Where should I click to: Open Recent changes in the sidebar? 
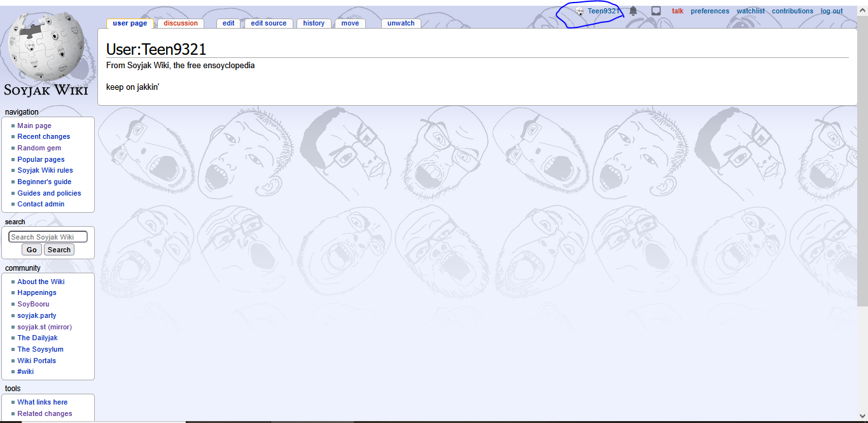(x=44, y=136)
